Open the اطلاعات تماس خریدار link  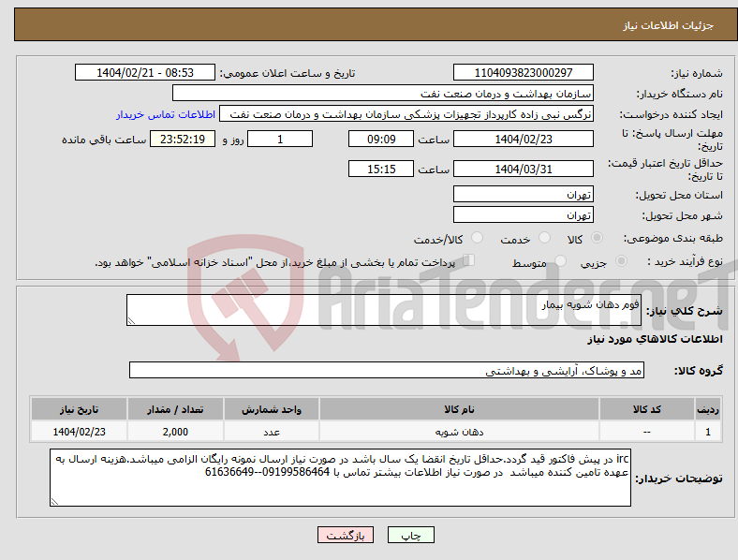166,114
